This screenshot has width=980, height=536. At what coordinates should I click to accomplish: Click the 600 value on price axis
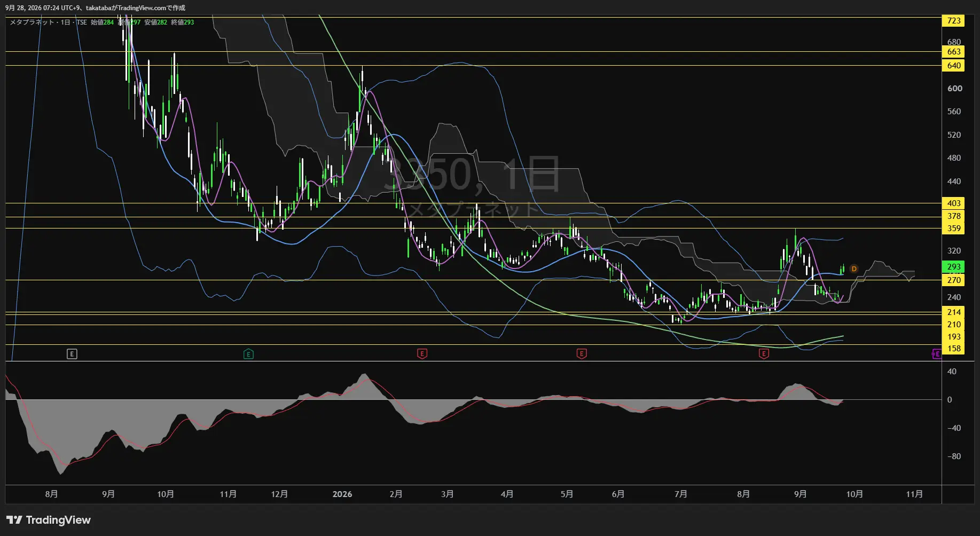[x=954, y=88]
